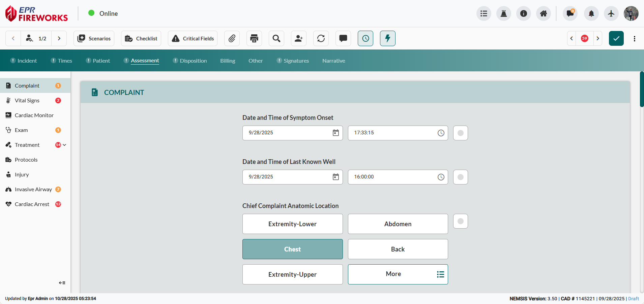
Task: Click the add patient icon
Action: click(x=299, y=38)
